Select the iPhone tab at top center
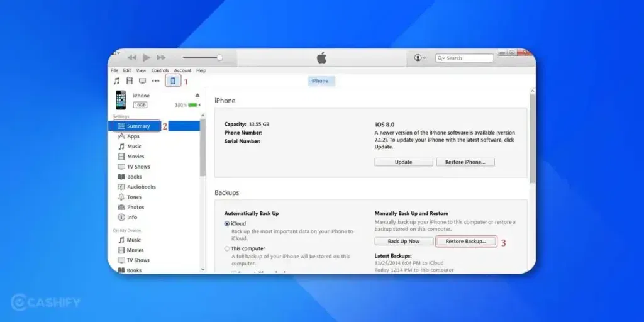Viewport: 644px width, 322px height. tap(321, 81)
